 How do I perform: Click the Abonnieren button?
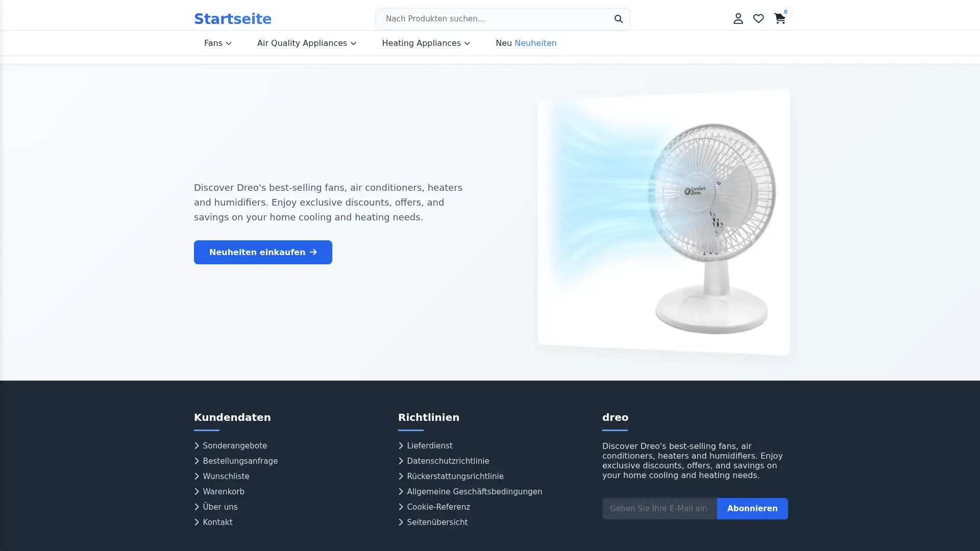(752, 509)
